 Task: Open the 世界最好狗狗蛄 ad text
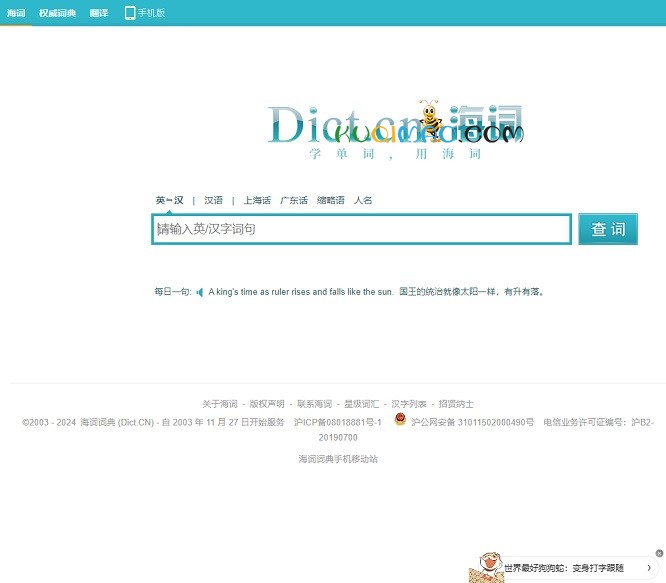(564, 568)
